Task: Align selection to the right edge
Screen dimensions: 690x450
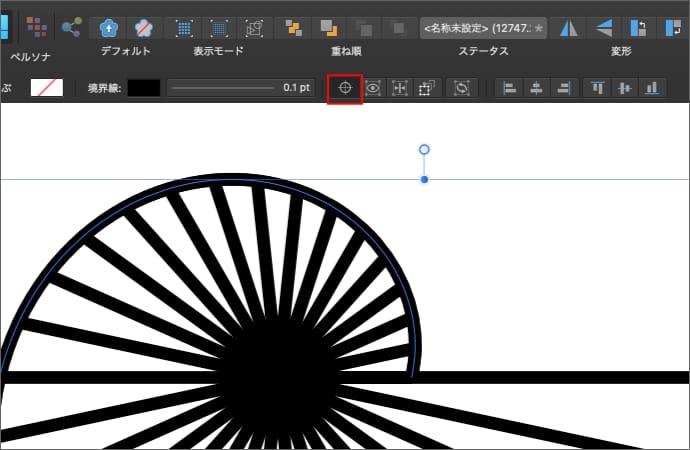Action: pyautogui.click(x=564, y=88)
